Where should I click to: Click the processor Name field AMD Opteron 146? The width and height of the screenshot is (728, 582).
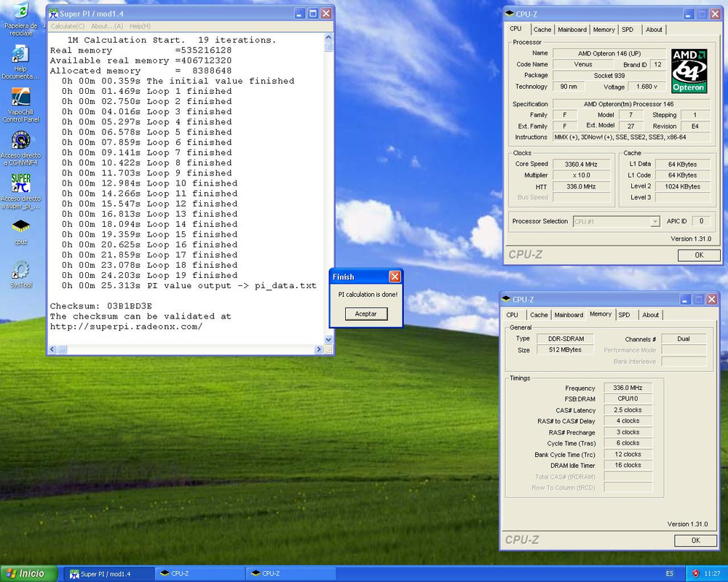click(609, 53)
